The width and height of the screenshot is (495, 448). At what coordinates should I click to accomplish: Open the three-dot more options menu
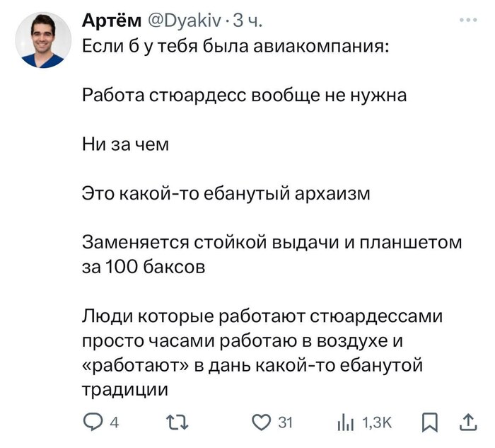pos(467,21)
